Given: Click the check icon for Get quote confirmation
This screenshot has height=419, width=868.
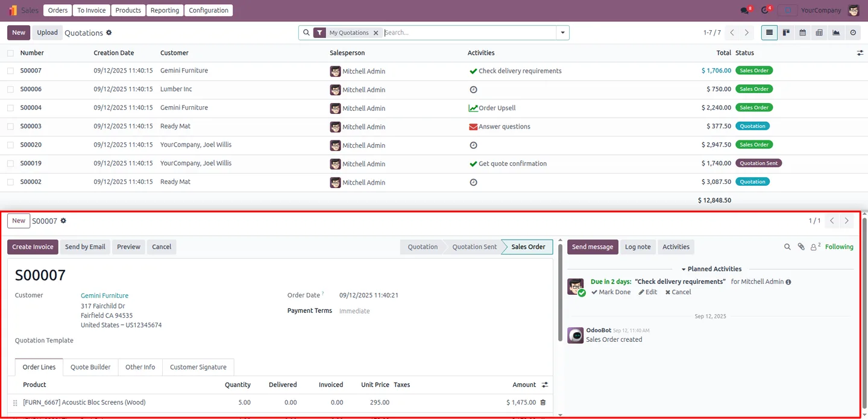Looking at the screenshot, I should [x=473, y=164].
